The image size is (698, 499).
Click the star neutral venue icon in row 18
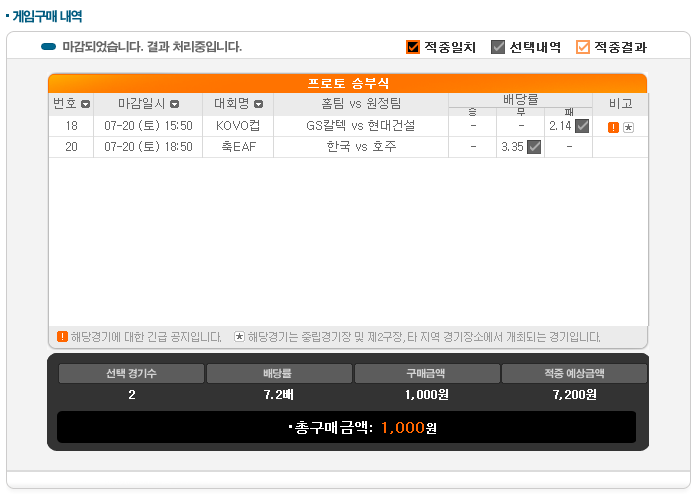click(x=628, y=127)
